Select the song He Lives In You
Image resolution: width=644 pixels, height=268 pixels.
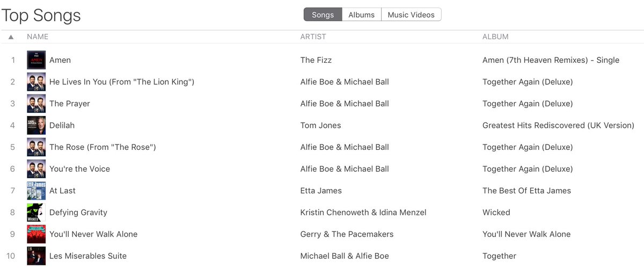click(122, 82)
